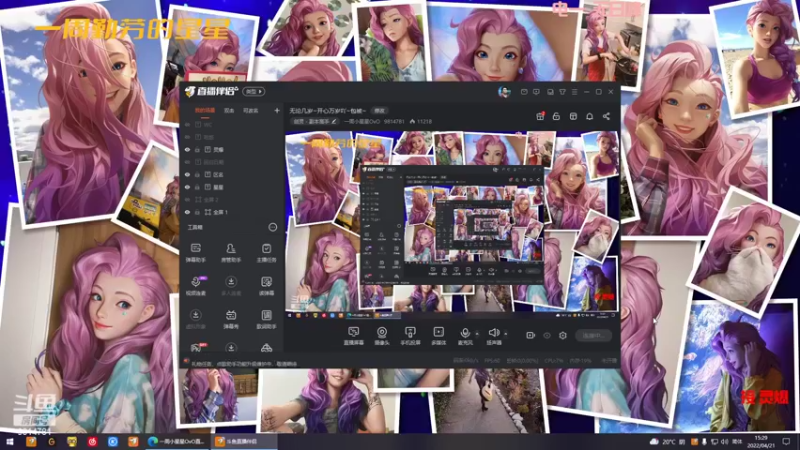Open the hamburger menu in title bar

[x=574, y=92]
